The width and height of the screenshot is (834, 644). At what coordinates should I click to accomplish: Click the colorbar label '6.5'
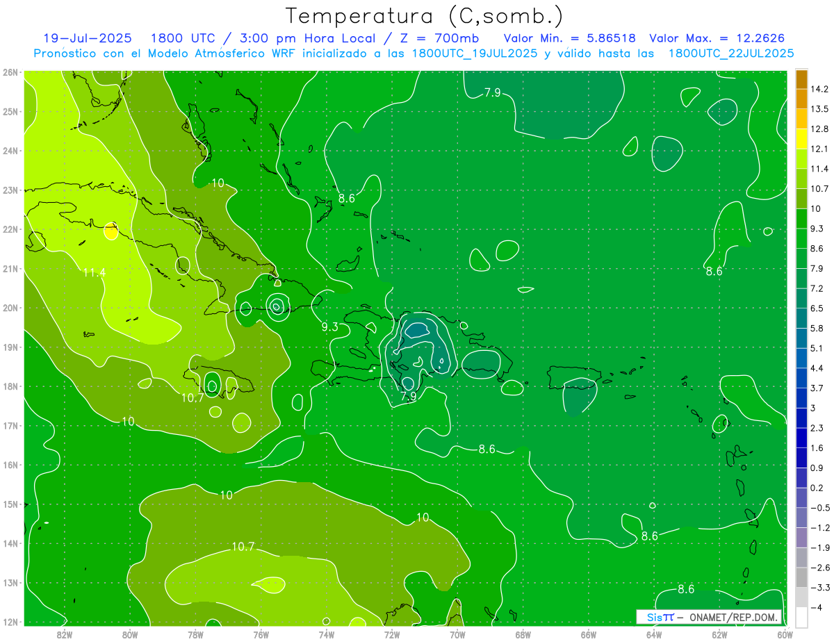coord(817,308)
